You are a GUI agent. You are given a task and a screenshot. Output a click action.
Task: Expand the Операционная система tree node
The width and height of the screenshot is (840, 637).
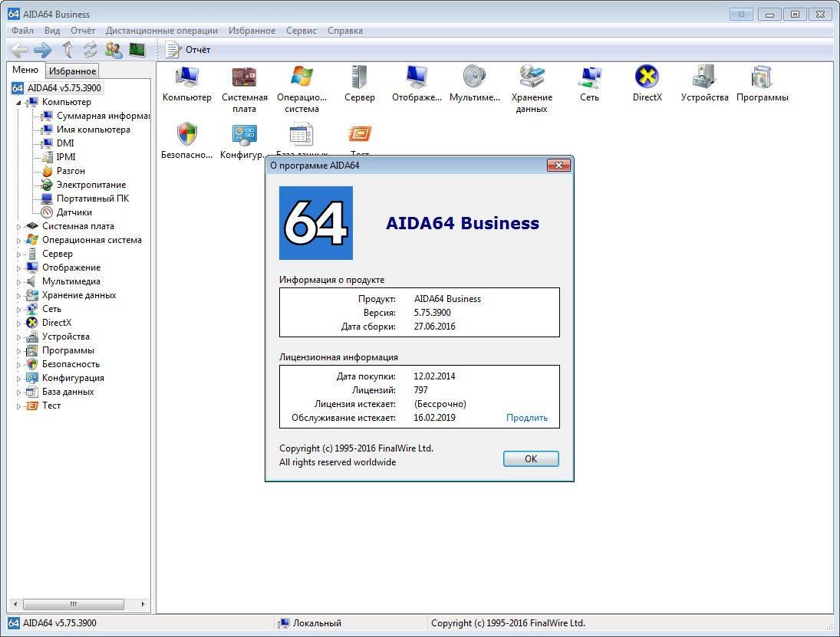[x=18, y=241]
